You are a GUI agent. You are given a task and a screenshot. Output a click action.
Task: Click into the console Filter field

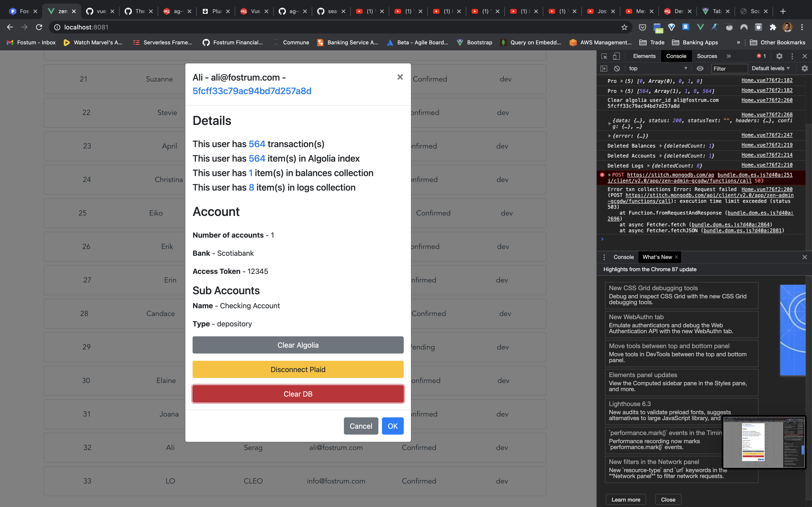[x=729, y=68]
